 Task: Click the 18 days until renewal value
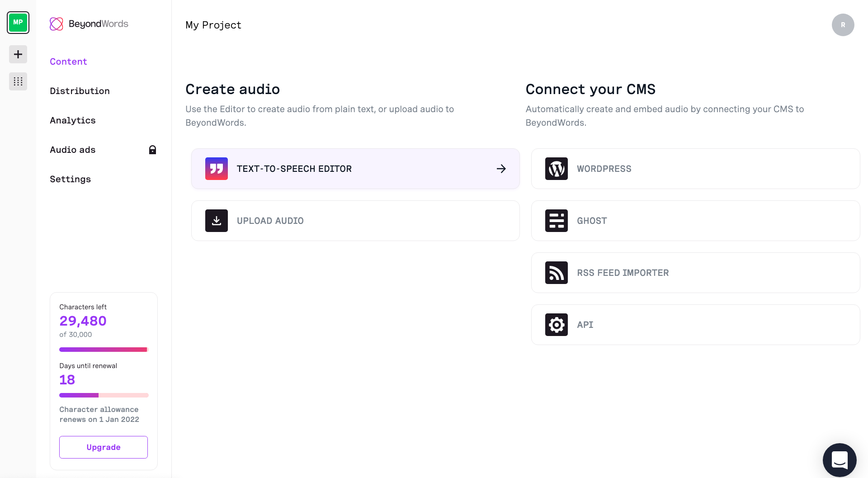(x=67, y=379)
